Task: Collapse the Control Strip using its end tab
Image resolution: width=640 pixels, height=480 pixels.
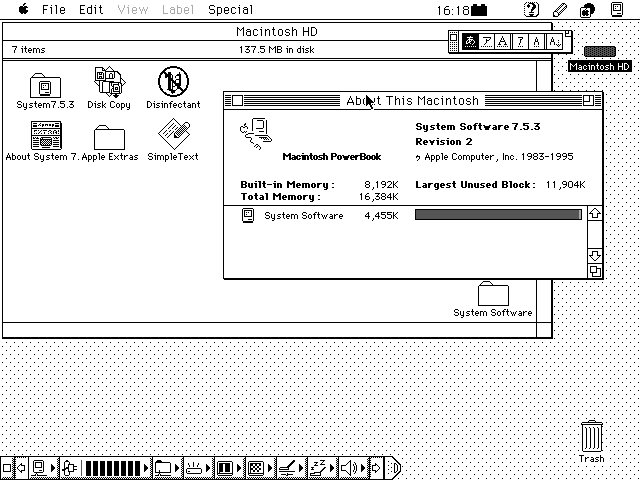Action: tap(393, 468)
